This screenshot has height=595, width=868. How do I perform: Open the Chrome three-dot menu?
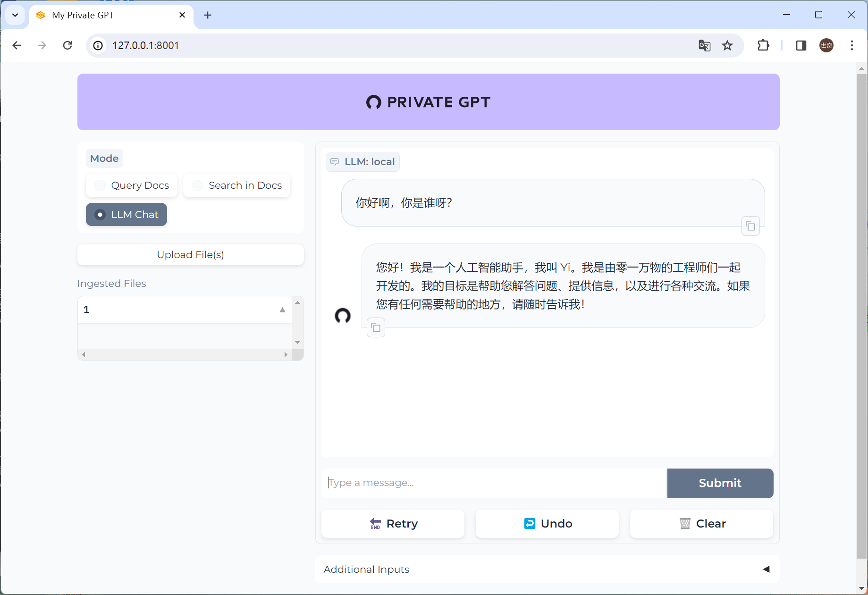pyautogui.click(x=852, y=45)
